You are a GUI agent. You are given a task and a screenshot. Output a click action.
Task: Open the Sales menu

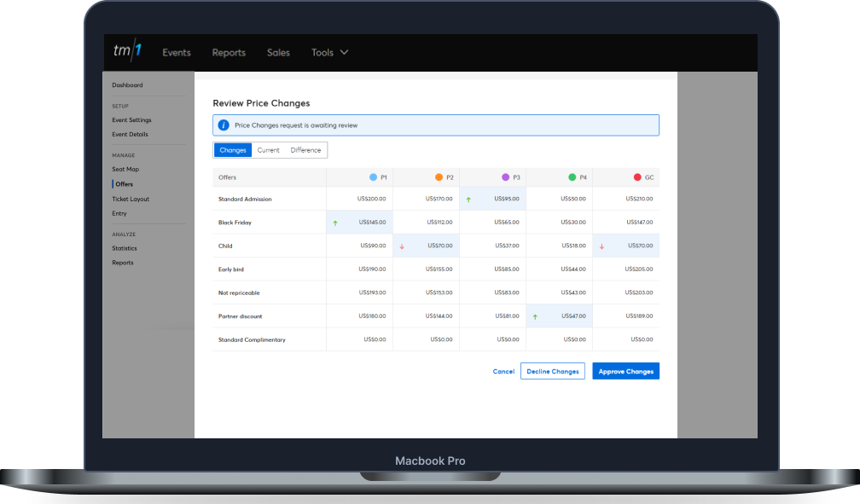click(278, 53)
